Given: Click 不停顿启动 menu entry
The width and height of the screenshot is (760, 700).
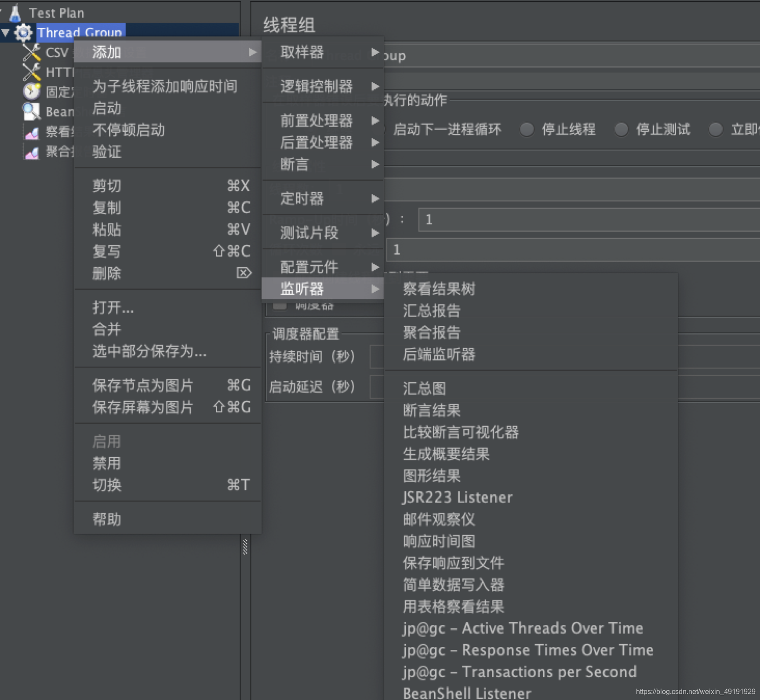Looking at the screenshot, I should tap(167, 130).
